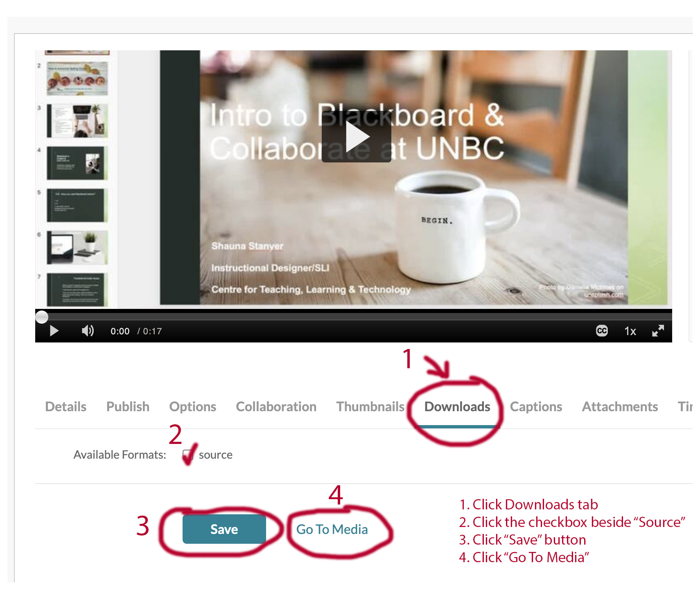Open slide 5 thumbnail in the sidebar

77,205
